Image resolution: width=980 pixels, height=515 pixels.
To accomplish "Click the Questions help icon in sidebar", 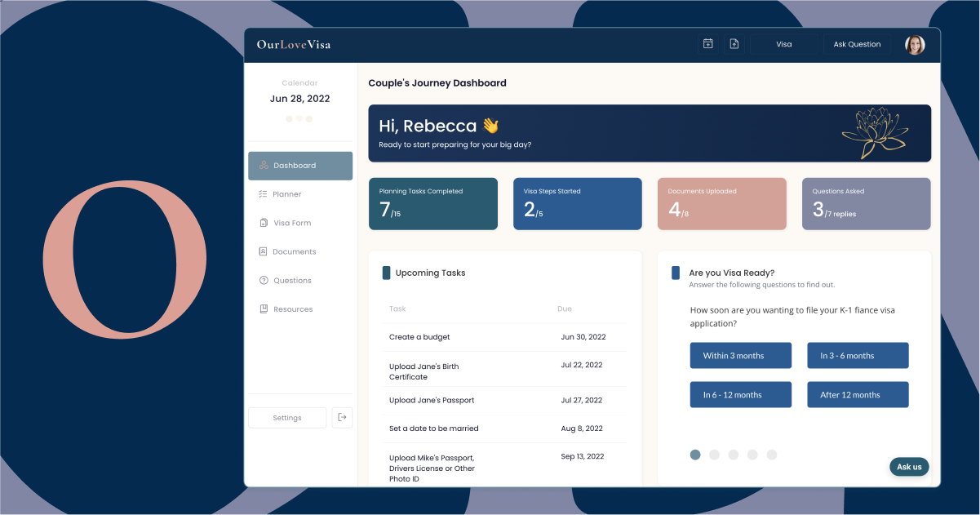I will (263, 281).
